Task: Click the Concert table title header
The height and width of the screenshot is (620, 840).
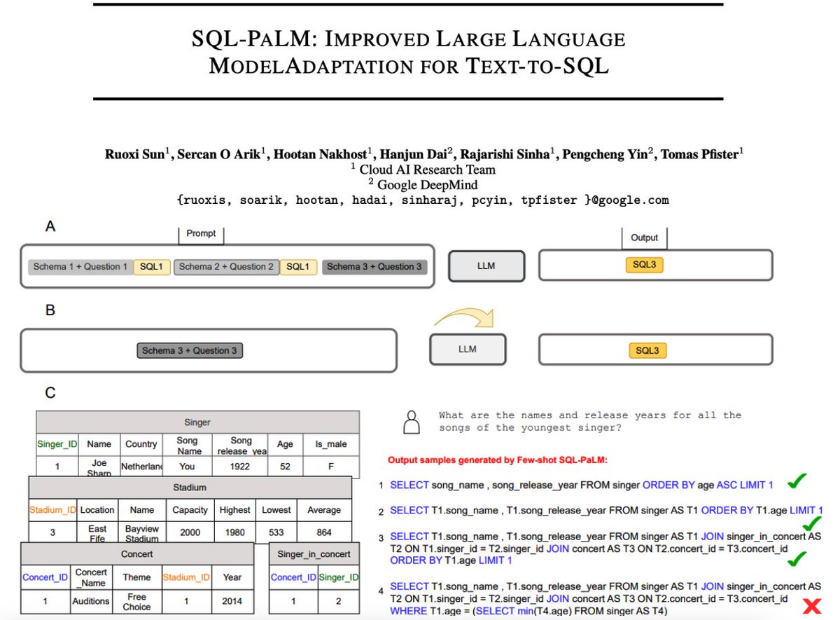Action: 136,553
